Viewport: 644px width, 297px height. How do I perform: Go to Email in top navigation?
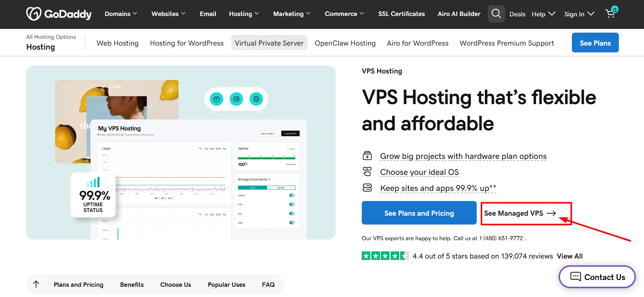coord(208,14)
